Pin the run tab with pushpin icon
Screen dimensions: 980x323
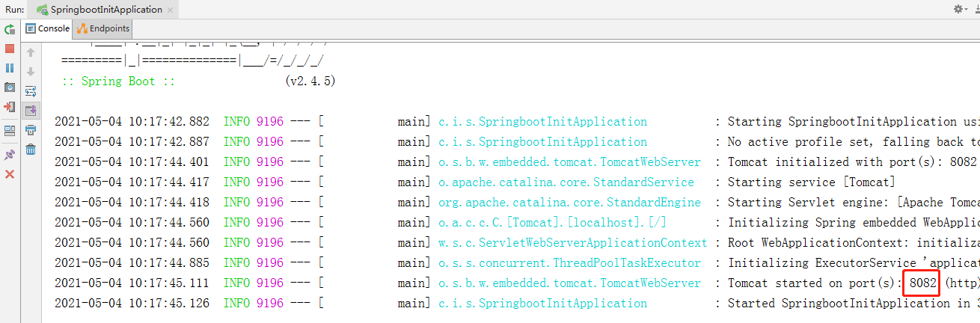tap(10, 154)
